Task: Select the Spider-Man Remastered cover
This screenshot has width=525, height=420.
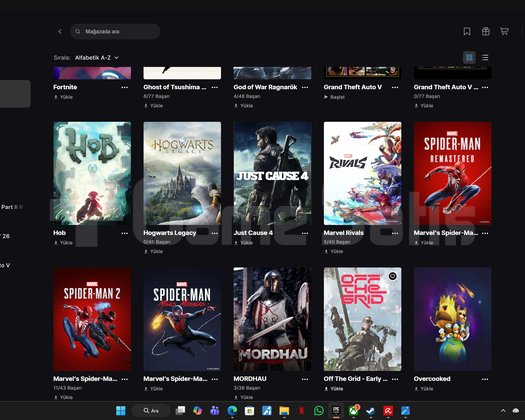Action: pos(452,173)
